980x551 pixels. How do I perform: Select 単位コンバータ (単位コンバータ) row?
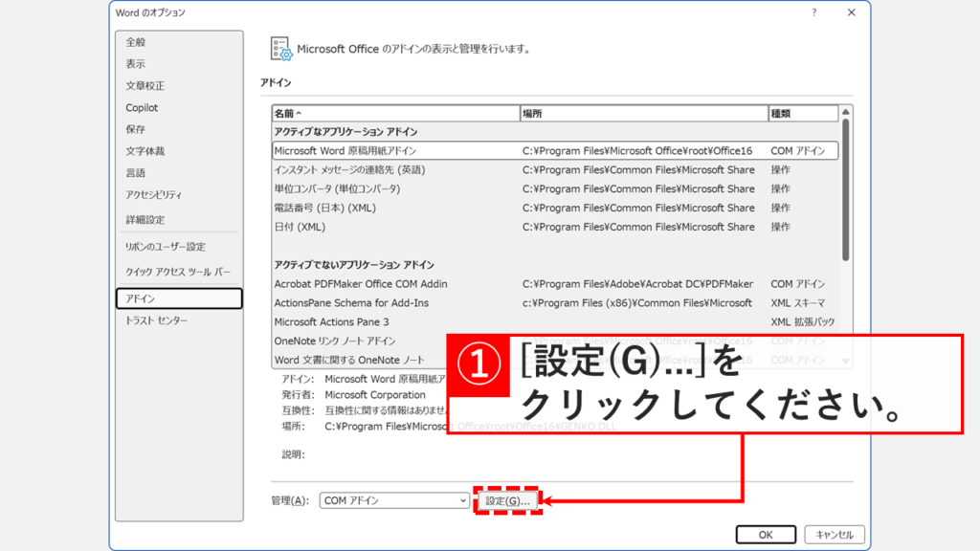555,188
